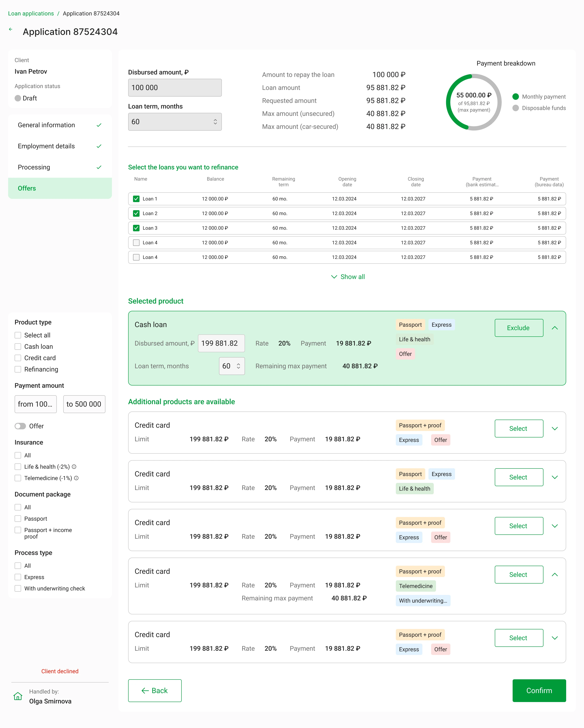Screen dimensions: 584x728
Task: Check With underwriting check option
Action: click(x=18, y=589)
